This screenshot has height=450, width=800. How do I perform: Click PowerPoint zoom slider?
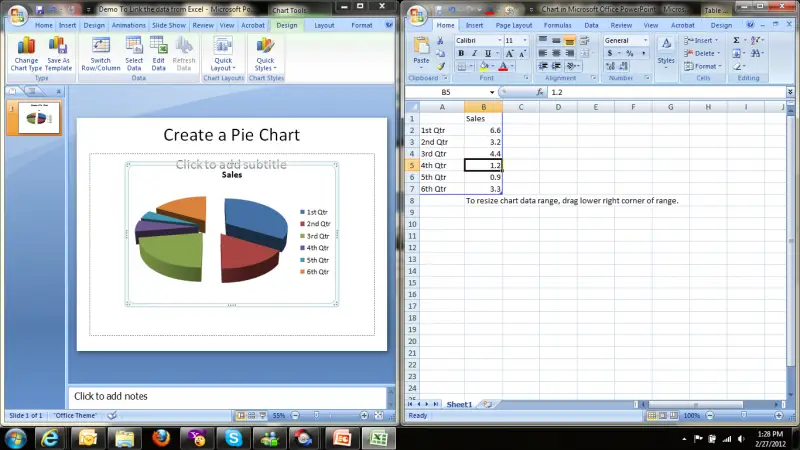coord(316,415)
